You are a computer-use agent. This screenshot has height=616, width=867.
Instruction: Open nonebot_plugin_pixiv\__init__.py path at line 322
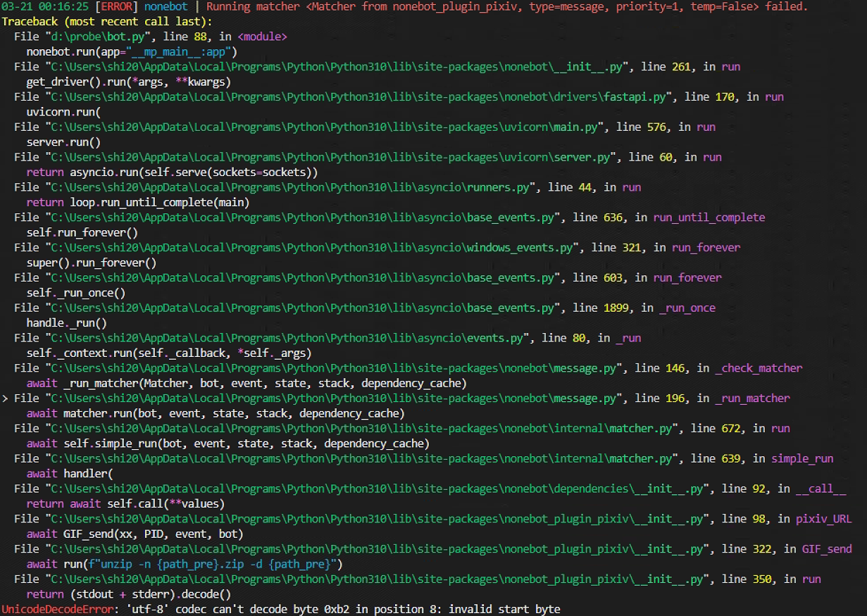pos(379,550)
